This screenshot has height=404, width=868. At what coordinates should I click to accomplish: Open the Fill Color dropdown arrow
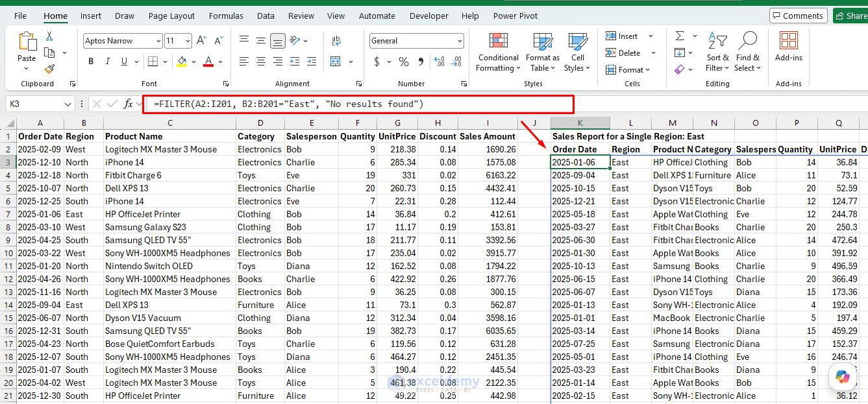(x=194, y=62)
